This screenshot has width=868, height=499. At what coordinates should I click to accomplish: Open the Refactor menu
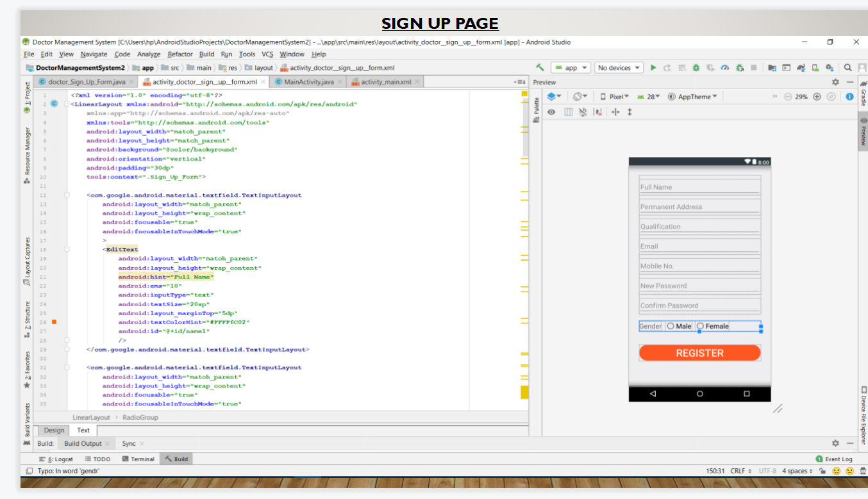[180, 54]
